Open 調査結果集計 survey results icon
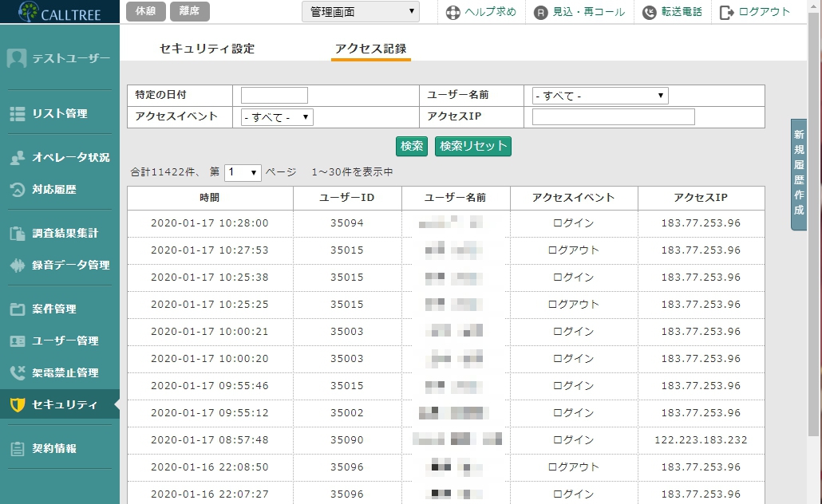This screenshot has width=822, height=504. point(18,232)
